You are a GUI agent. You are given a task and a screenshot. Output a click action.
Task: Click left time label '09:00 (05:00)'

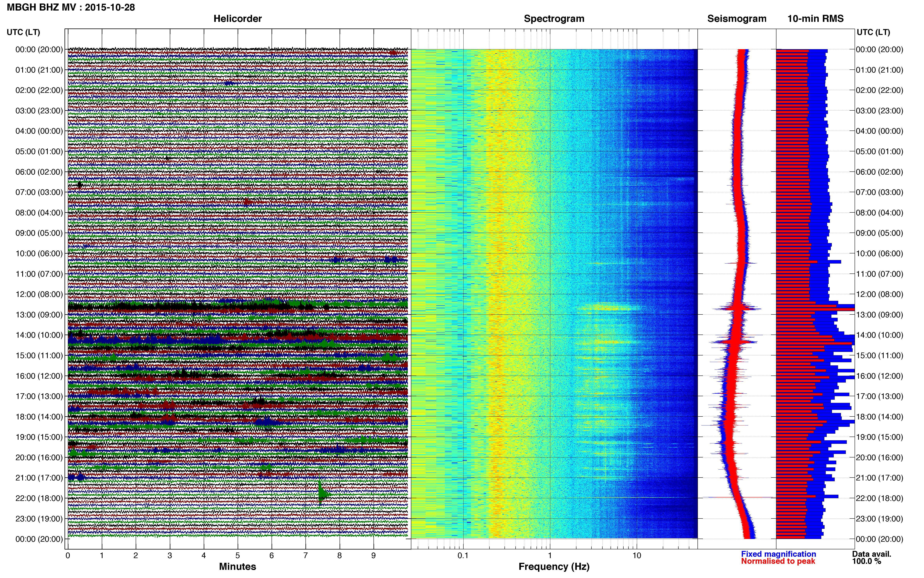[x=39, y=233]
